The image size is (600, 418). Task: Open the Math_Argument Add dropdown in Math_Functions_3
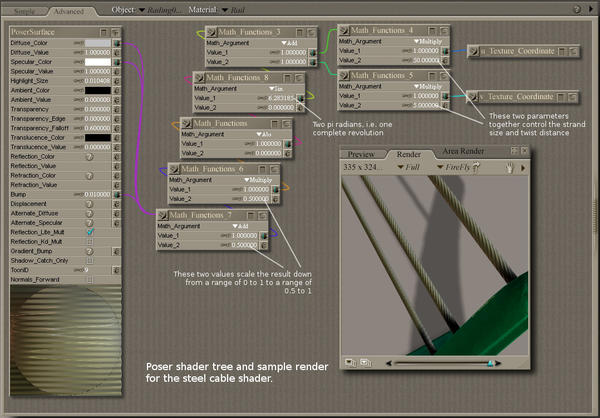pyautogui.click(x=290, y=43)
